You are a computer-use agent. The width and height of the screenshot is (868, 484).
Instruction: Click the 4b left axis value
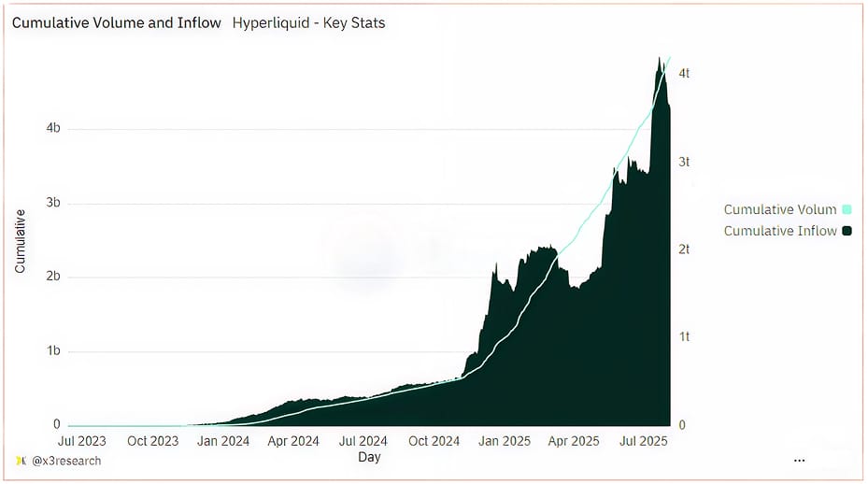(53, 128)
